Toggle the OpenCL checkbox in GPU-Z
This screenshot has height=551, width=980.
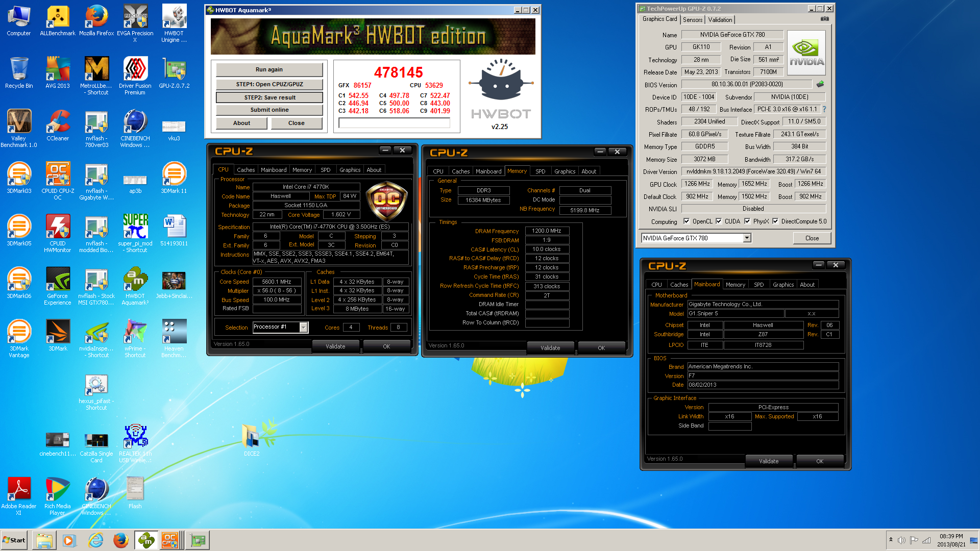click(687, 221)
